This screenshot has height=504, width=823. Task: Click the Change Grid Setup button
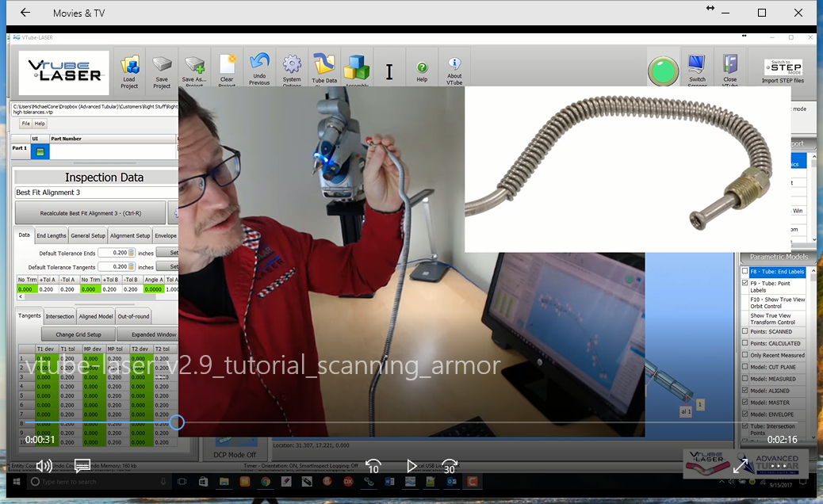tap(78, 334)
